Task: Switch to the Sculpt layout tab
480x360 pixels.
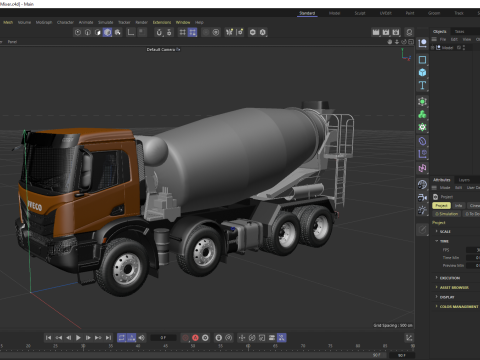Action: click(360, 13)
